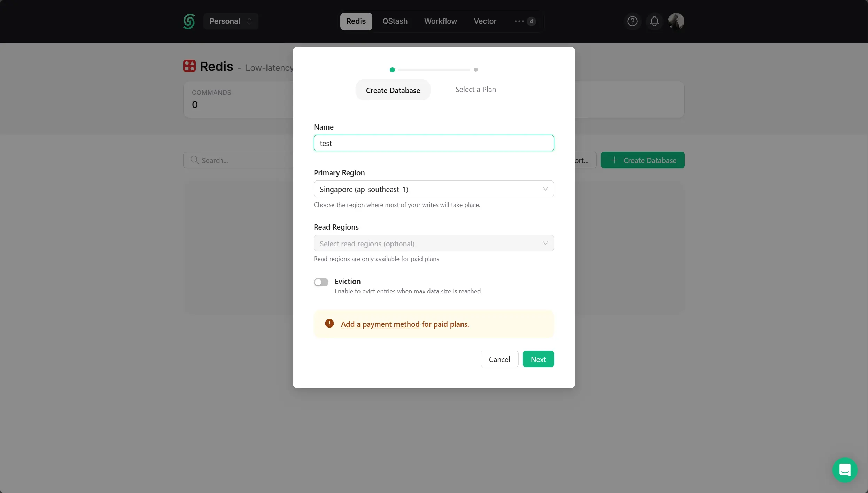Open the help question mark icon

click(632, 21)
